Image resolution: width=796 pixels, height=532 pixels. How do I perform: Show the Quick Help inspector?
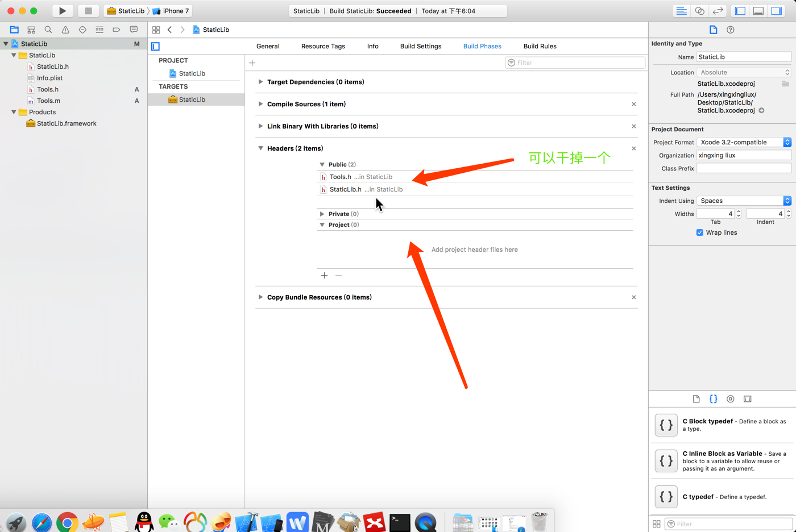pyautogui.click(x=731, y=30)
